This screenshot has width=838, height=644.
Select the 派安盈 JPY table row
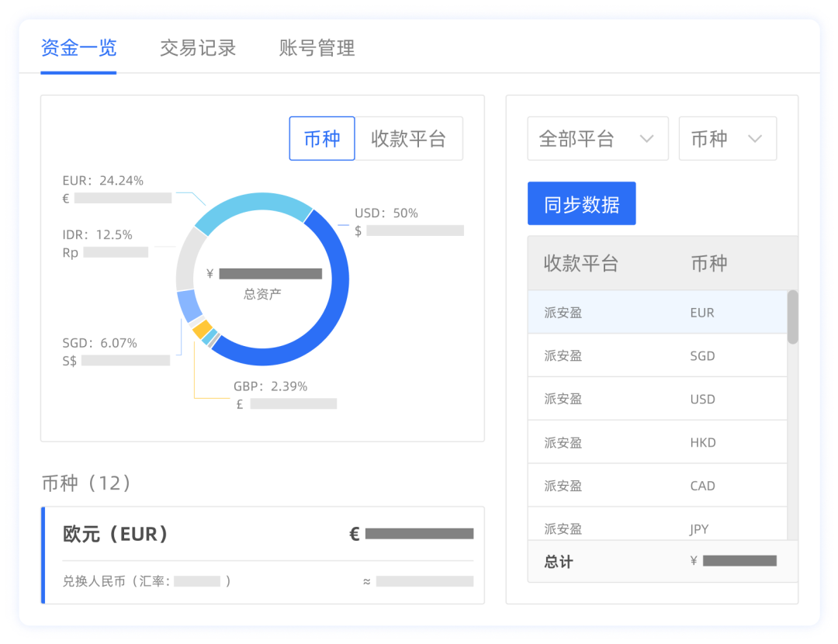pos(657,525)
